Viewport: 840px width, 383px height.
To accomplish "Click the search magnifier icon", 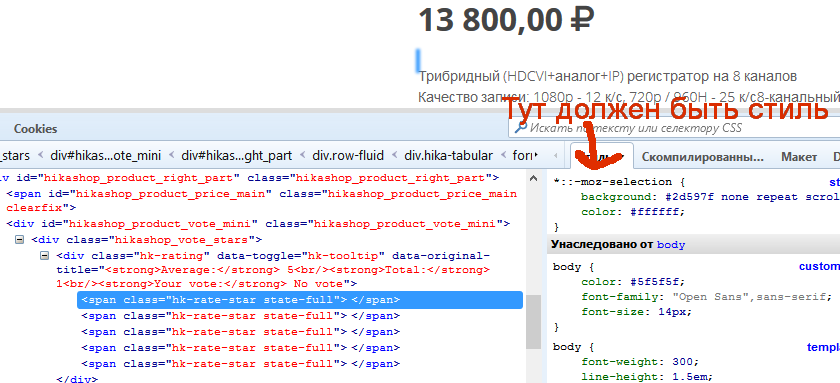I will click(520, 128).
